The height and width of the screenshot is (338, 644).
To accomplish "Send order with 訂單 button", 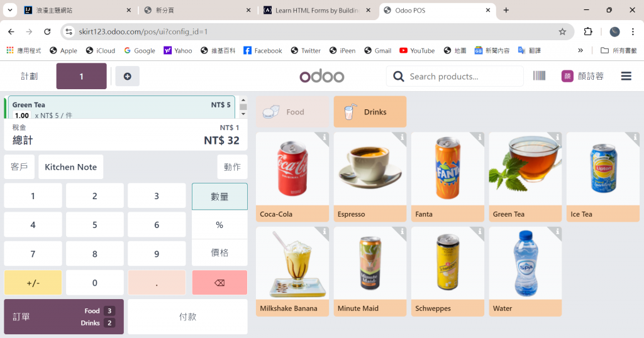I will click(64, 317).
